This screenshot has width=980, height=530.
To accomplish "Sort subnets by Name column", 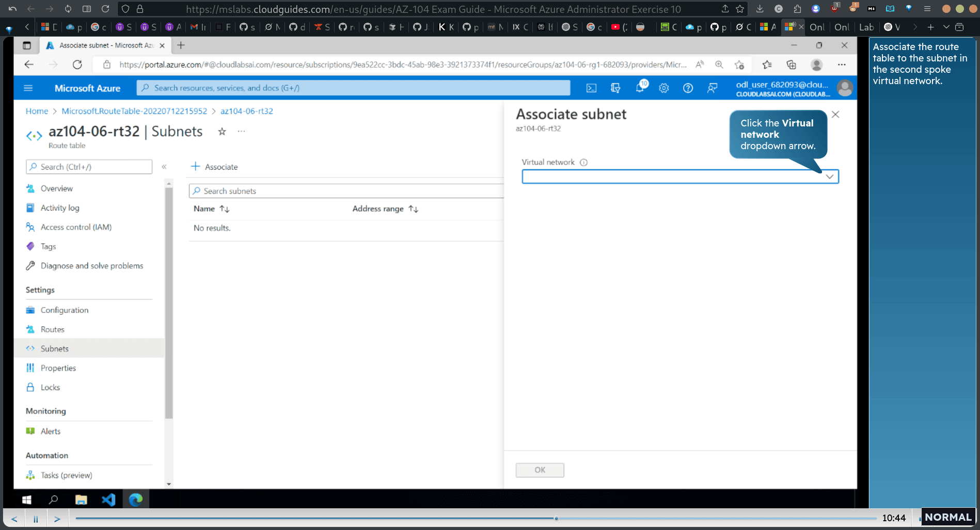I will [211, 208].
